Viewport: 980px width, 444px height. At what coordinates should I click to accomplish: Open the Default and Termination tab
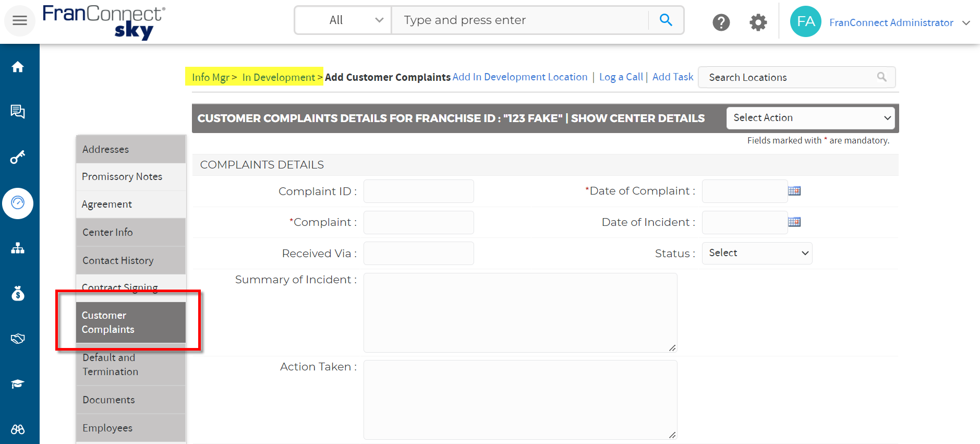coord(131,365)
